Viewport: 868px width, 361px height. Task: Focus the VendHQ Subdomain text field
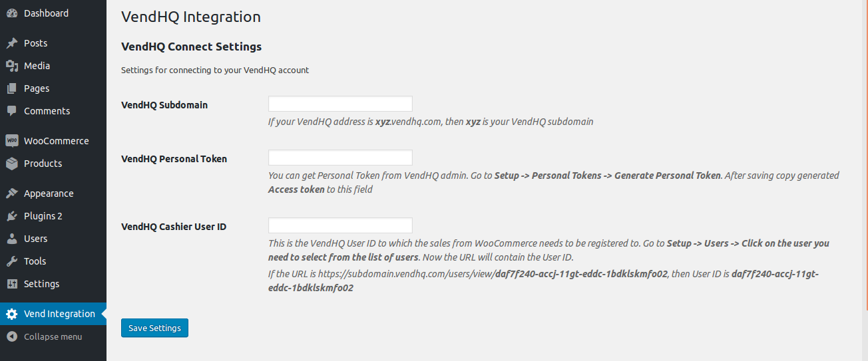(x=340, y=104)
